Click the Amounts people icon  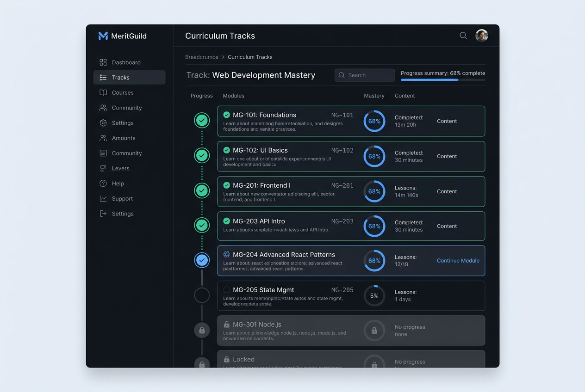[x=103, y=138]
